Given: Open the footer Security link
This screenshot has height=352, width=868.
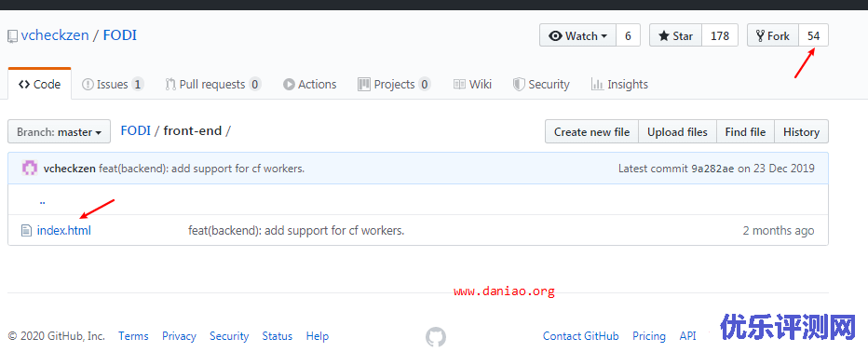Looking at the screenshot, I should 229,336.
